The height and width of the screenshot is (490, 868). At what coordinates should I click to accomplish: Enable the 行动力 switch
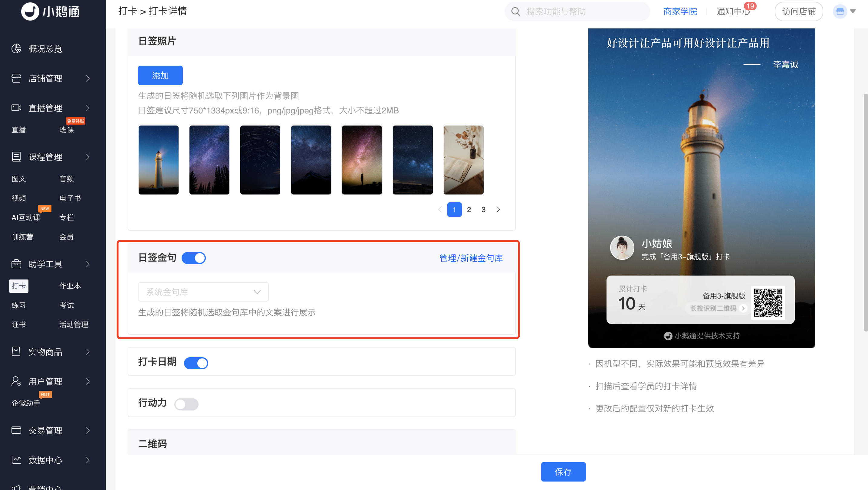click(186, 404)
